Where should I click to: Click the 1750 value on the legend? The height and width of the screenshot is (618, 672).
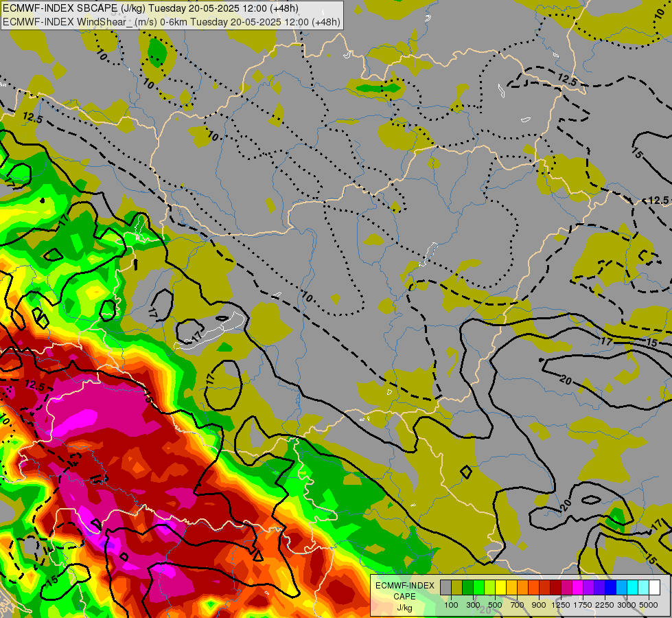point(583,605)
